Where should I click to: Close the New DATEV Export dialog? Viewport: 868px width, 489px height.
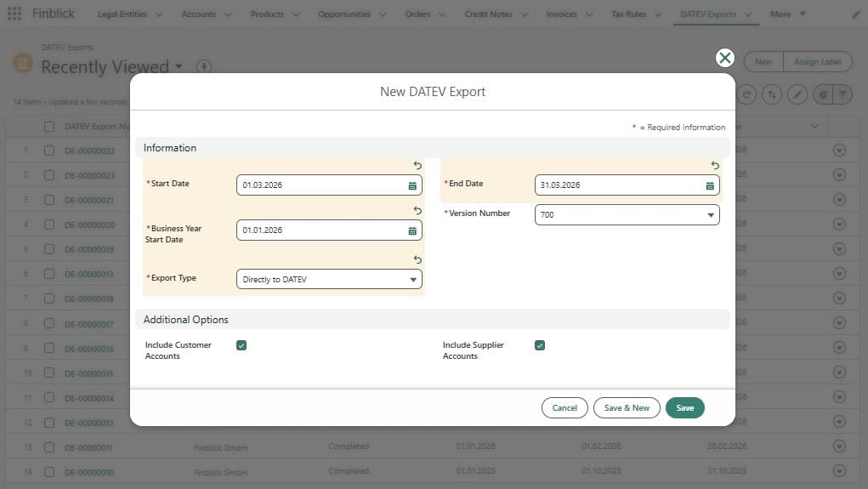(x=724, y=58)
